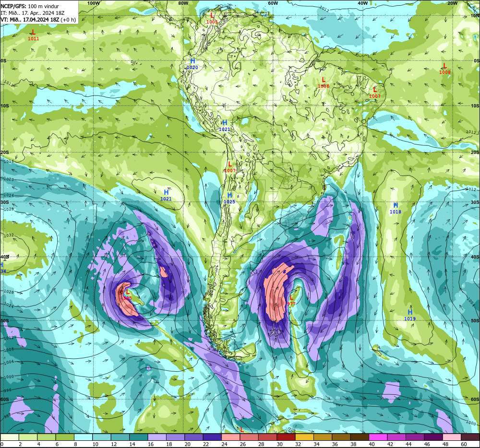Click the 985 low pressure center label
The height and width of the screenshot is (448, 480).
point(127,295)
